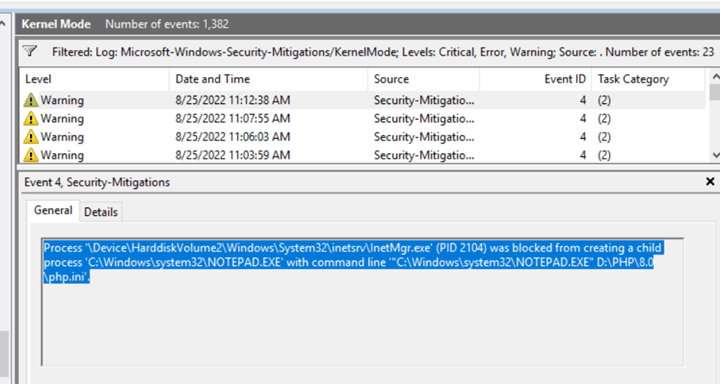
Task: Sort by the Date and Time column
Action: [269, 79]
